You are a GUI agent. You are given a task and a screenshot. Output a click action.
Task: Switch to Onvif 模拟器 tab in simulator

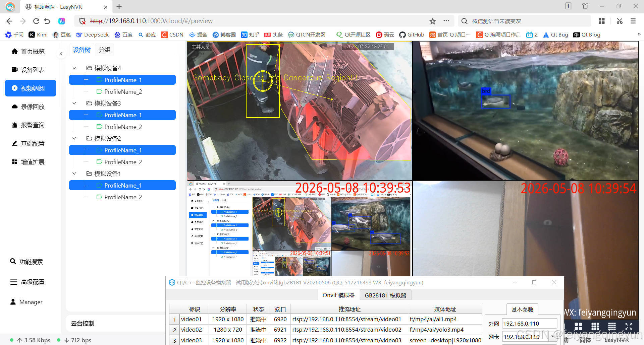(338, 295)
